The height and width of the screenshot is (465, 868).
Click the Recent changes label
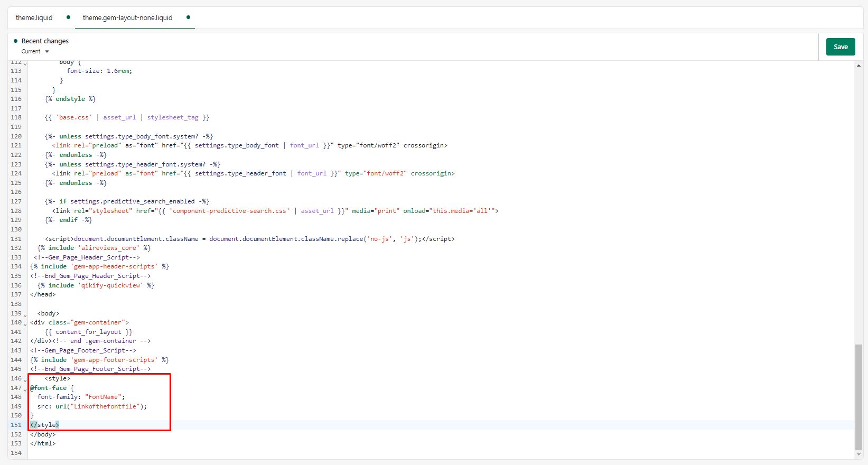click(45, 41)
